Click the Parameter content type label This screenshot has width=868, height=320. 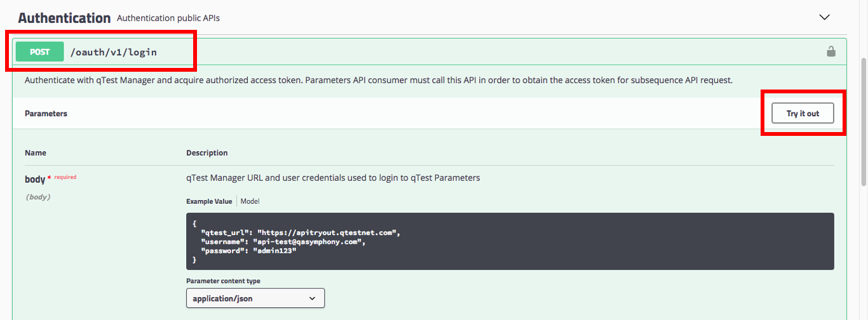[223, 281]
